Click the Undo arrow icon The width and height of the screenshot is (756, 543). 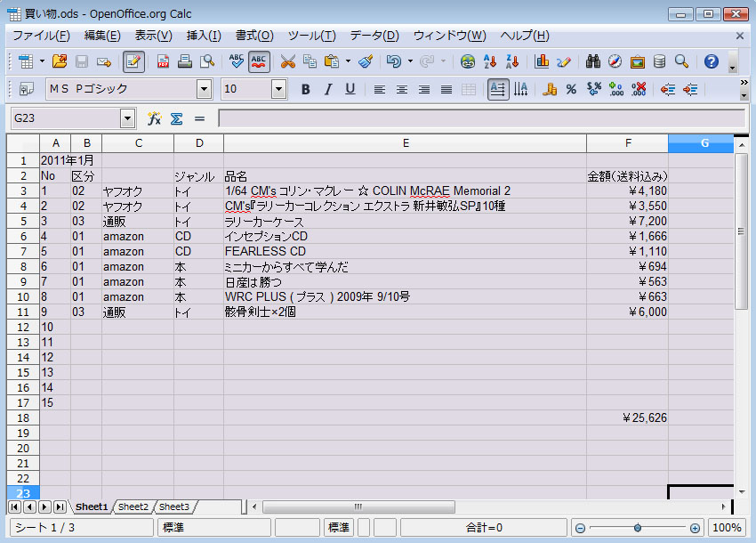click(x=394, y=61)
